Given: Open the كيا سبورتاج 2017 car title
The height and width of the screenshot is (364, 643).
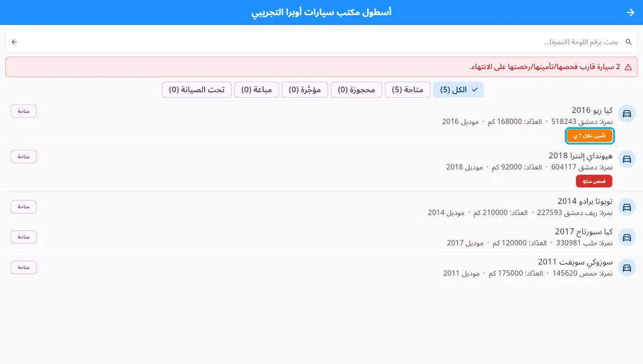Looking at the screenshot, I should coord(584,232).
